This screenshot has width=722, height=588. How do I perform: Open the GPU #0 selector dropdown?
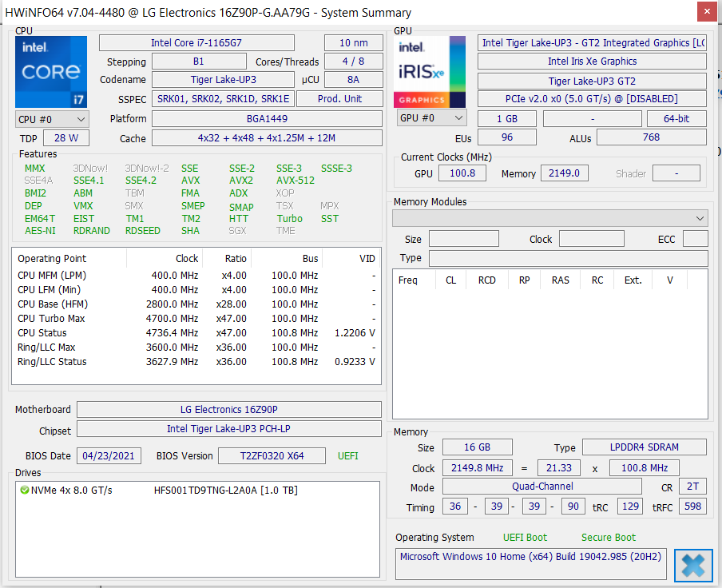tap(431, 118)
